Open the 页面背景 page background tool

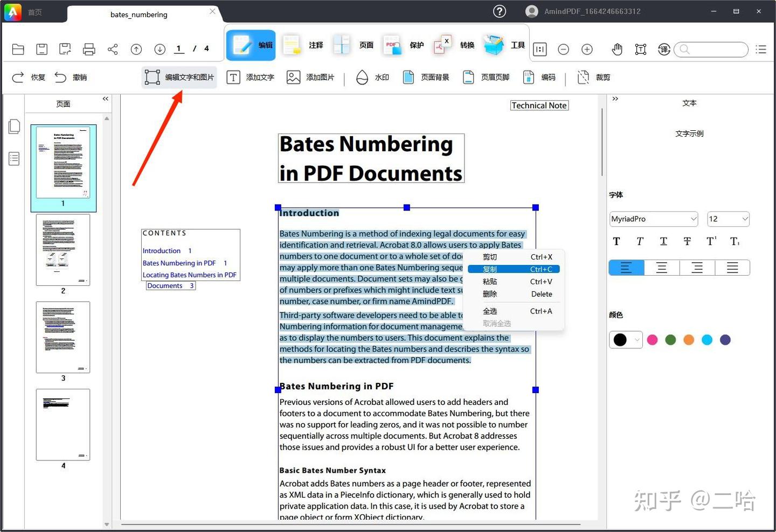pyautogui.click(x=426, y=78)
